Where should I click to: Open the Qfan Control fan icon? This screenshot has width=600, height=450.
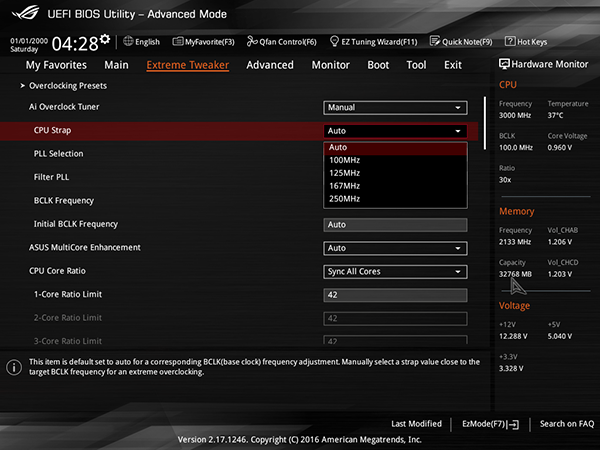pos(252,41)
